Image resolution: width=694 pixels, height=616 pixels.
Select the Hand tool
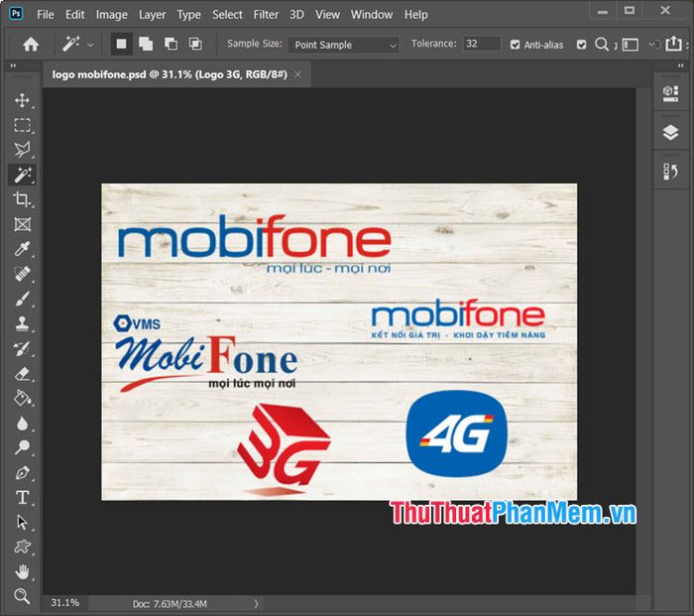coord(22,572)
